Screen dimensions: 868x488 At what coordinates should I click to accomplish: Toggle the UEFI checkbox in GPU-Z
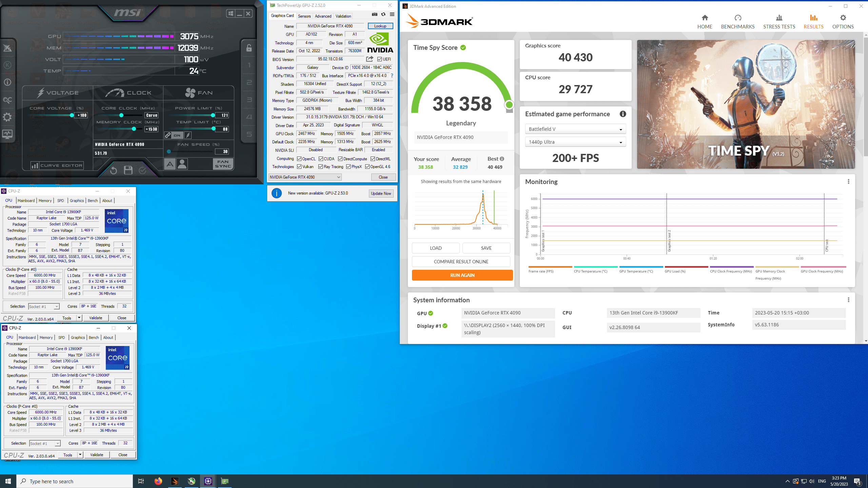pyautogui.click(x=379, y=59)
